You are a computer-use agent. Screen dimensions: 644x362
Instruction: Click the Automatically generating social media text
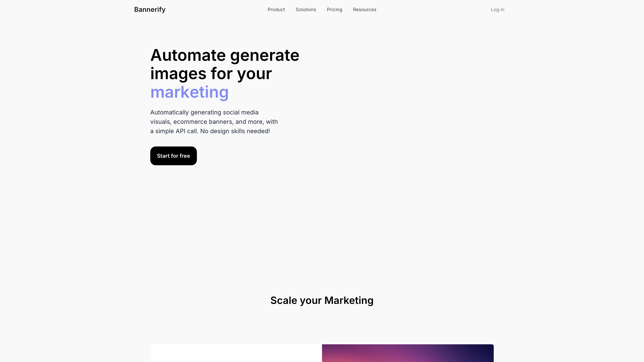point(204,112)
